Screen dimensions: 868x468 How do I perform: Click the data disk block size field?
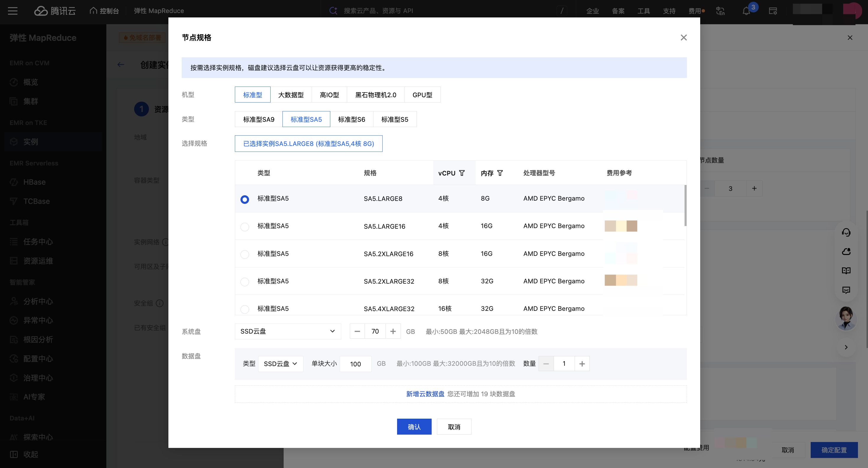pos(355,364)
